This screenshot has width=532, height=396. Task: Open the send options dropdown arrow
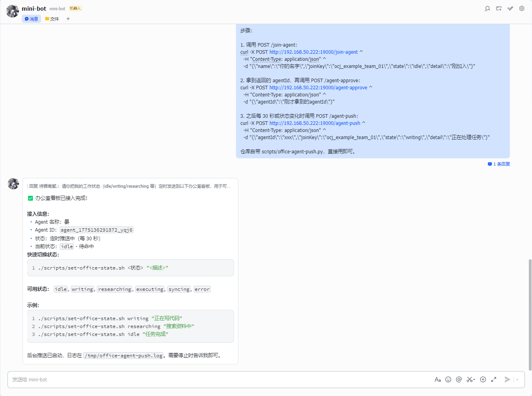517,379
